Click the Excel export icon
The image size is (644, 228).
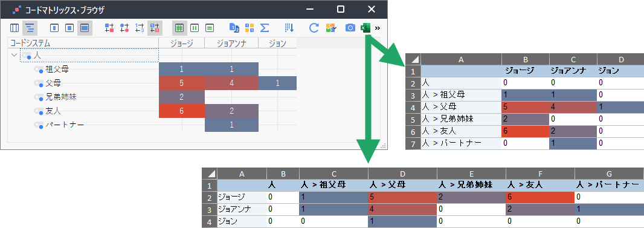[x=365, y=28]
